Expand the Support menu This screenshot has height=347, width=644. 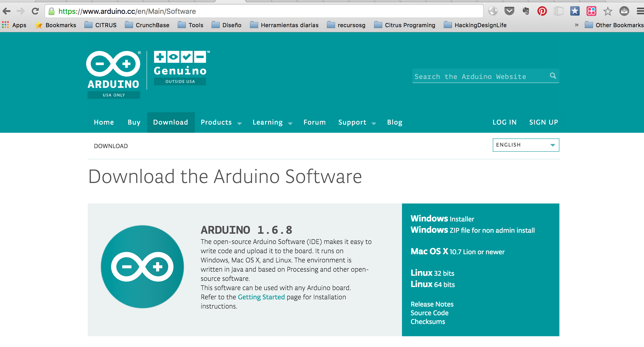357,123
